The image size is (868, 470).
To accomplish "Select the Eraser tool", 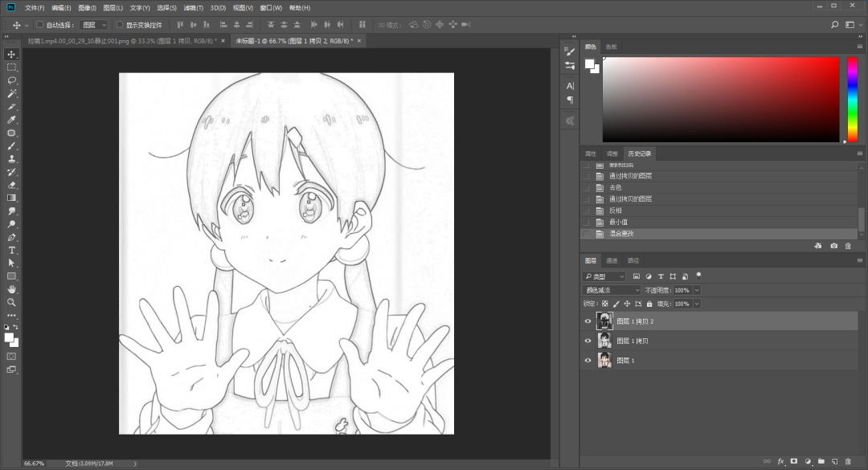I will pos(11,185).
